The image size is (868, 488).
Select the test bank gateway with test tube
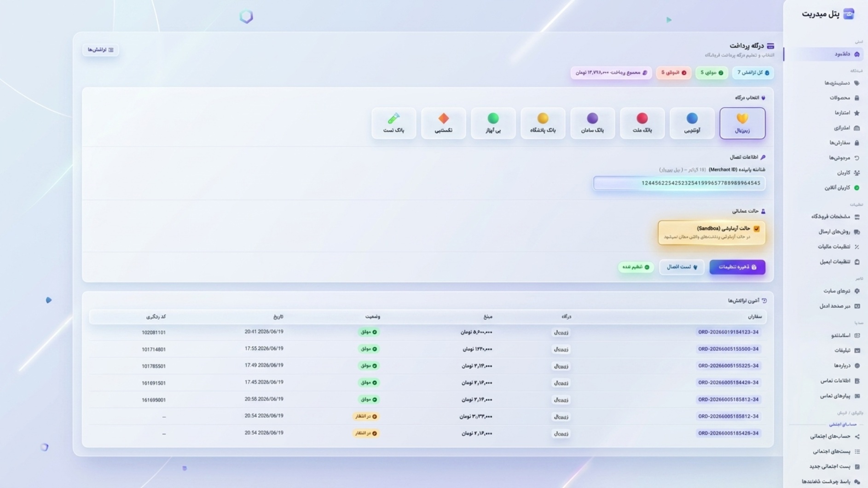(393, 123)
